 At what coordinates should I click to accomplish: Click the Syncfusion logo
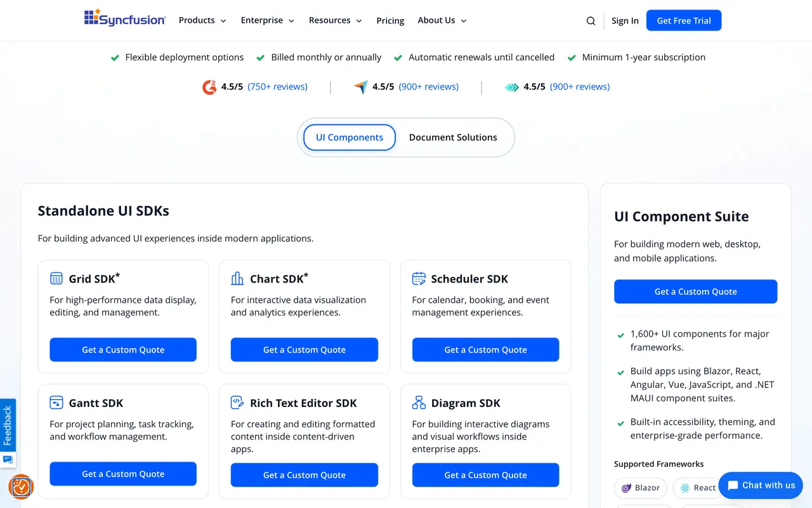click(x=125, y=19)
